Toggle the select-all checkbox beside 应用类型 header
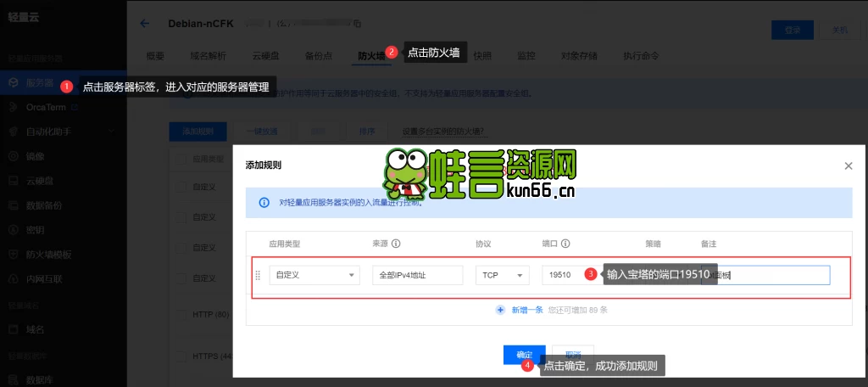 181,159
